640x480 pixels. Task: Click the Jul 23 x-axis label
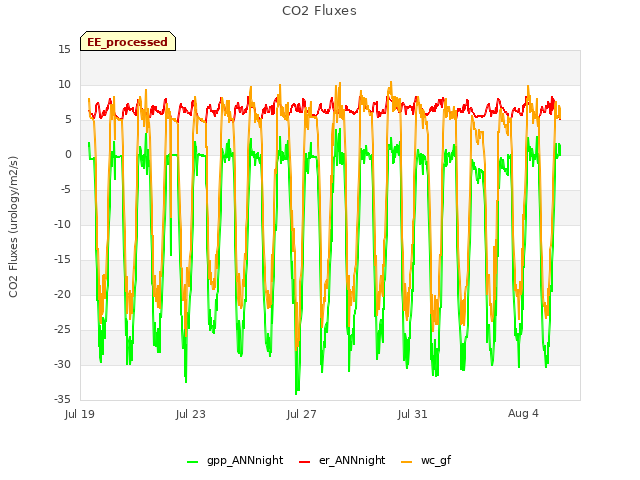[x=191, y=414]
